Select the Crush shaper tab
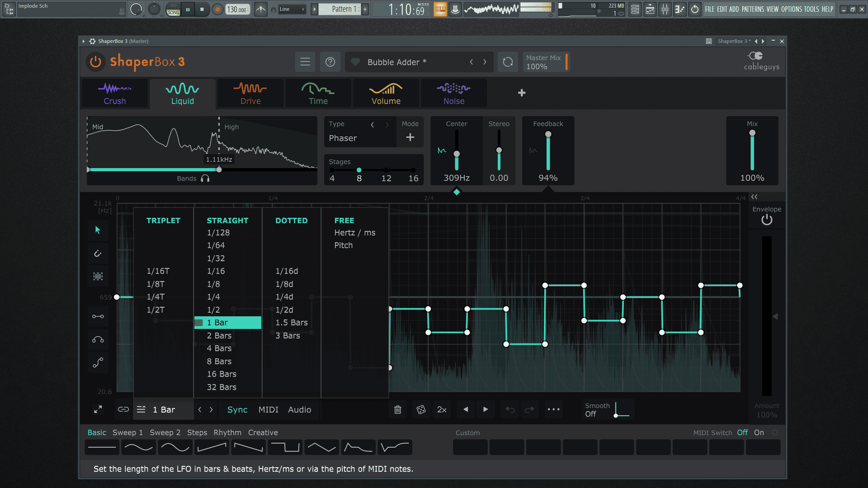The height and width of the screenshot is (488, 868). 115,94
